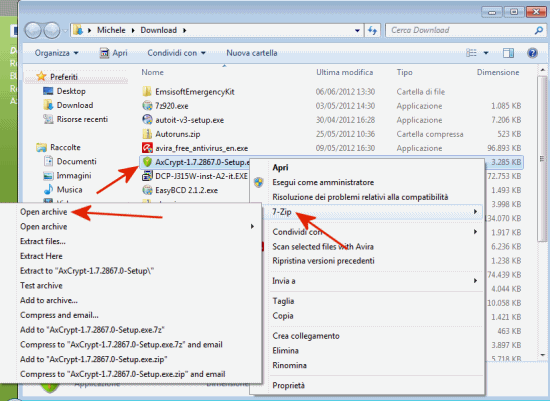Image resolution: width=550 pixels, height=401 pixels.
Task: Select the 7z920.exe file icon
Action: 147,106
